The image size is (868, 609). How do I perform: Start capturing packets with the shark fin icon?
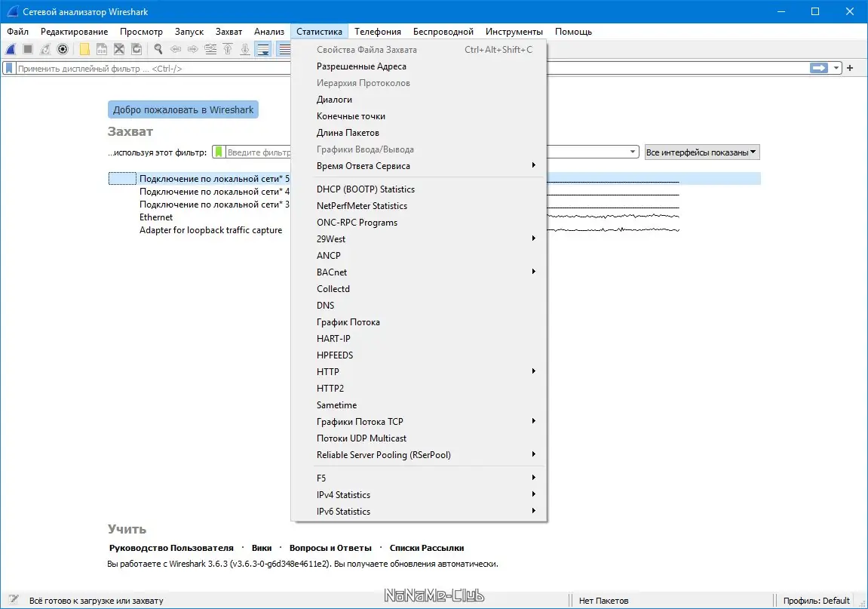pos(11,49)
